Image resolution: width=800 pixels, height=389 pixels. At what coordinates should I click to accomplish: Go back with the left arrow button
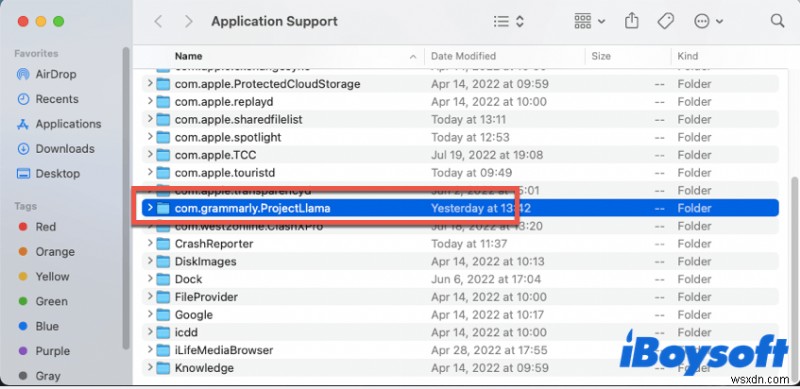tap(159, 21)
